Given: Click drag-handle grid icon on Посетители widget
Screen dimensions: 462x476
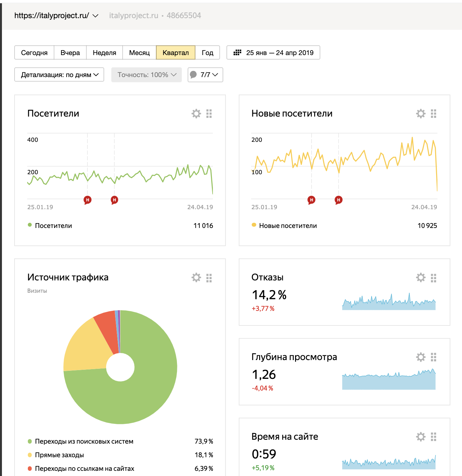Looking at the screenshot, I should 209,114.
